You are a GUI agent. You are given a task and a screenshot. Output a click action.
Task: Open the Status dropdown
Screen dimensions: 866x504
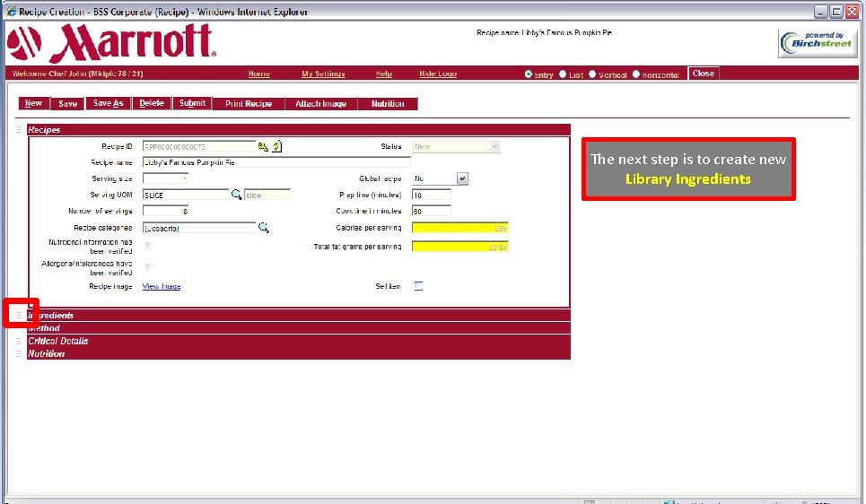(x=494, y=146)
